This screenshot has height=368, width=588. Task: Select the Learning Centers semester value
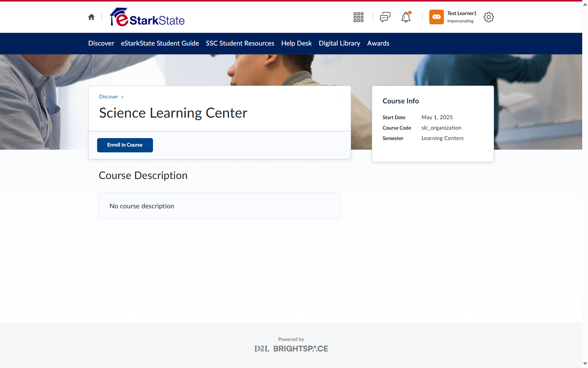pyautogui.click(x=442, y=138)
